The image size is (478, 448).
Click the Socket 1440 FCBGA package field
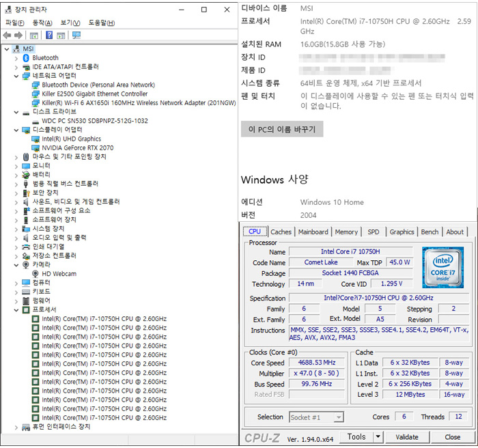click(x=350, y=273)
